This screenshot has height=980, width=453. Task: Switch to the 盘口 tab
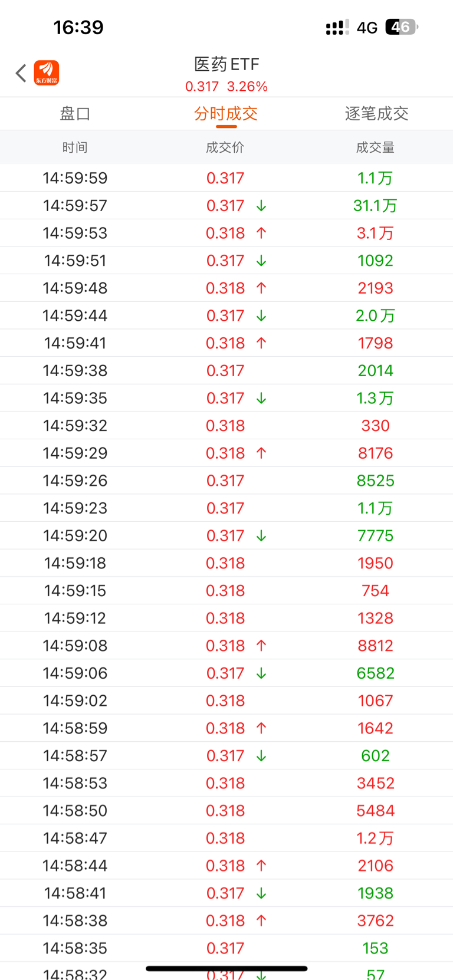tap(75, 114)
